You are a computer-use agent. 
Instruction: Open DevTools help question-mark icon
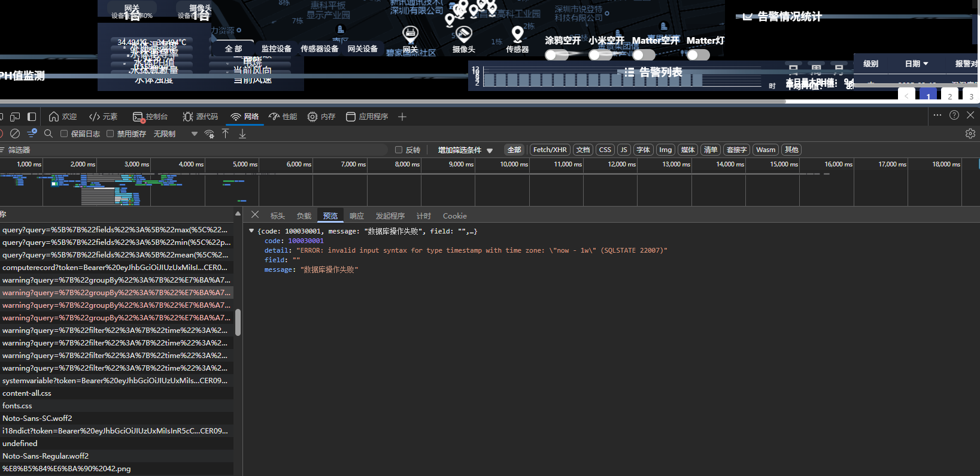954,115
